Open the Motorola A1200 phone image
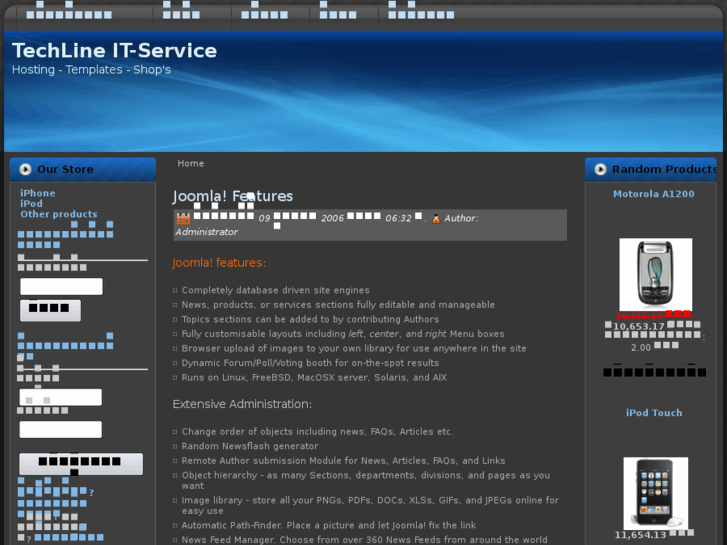 (x=655, y=275)
